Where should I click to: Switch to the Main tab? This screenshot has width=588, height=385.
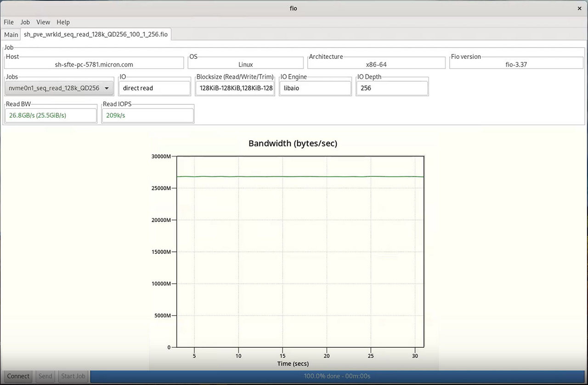coord(11,34)
